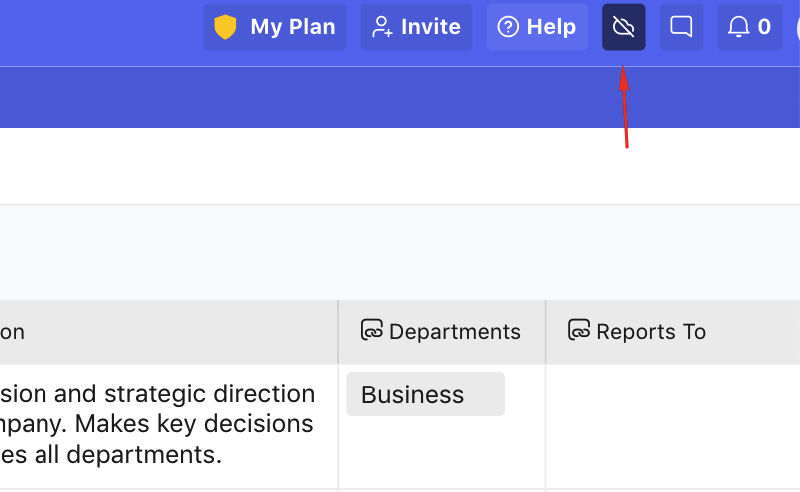Click the notification count 0
The image size is (800, 492).
764,27
